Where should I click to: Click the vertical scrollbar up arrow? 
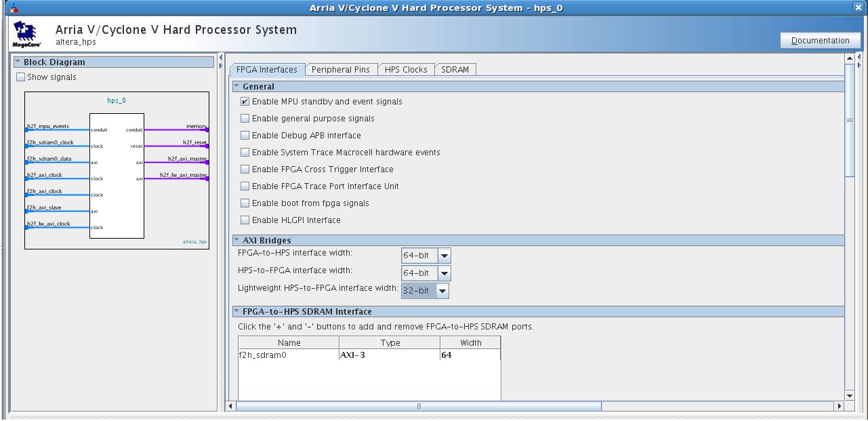pyautogui.click(x=850, y=58)
